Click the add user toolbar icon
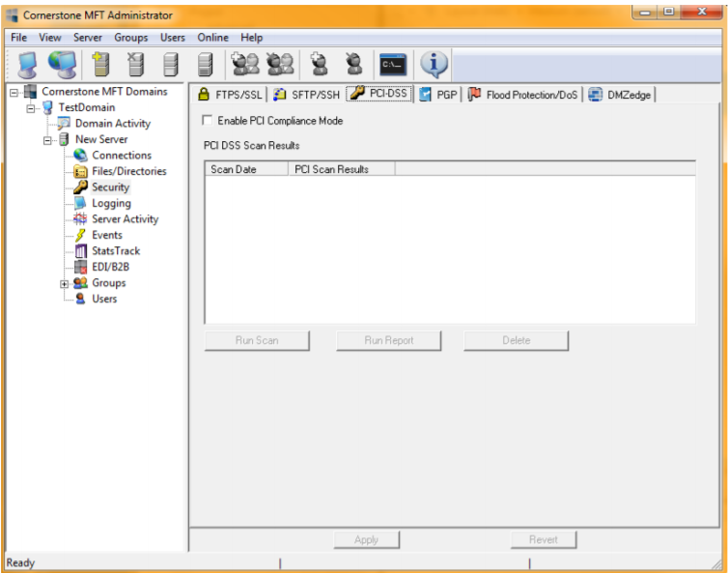 [319, 64]
